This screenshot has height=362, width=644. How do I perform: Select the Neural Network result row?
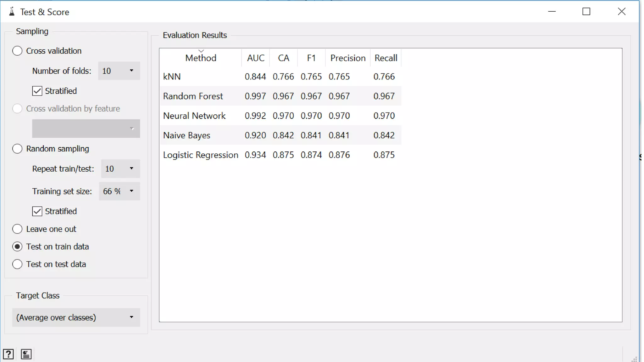tap(194, 116)
